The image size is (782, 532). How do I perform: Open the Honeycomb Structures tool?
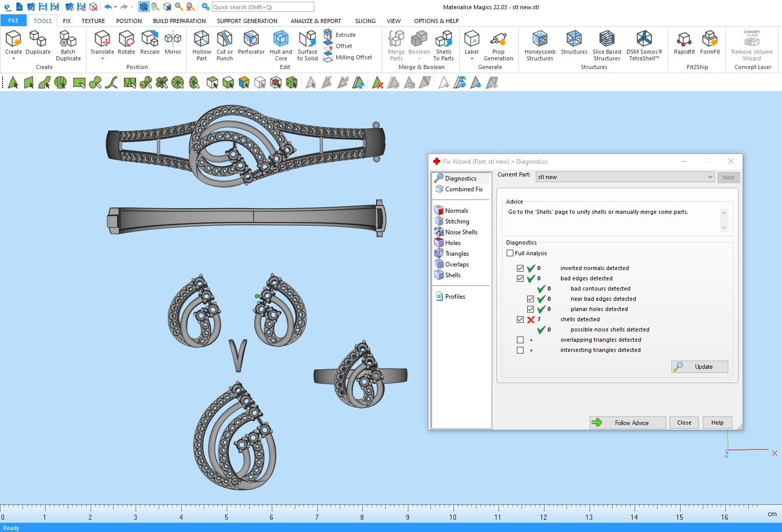tap(539, 39)
